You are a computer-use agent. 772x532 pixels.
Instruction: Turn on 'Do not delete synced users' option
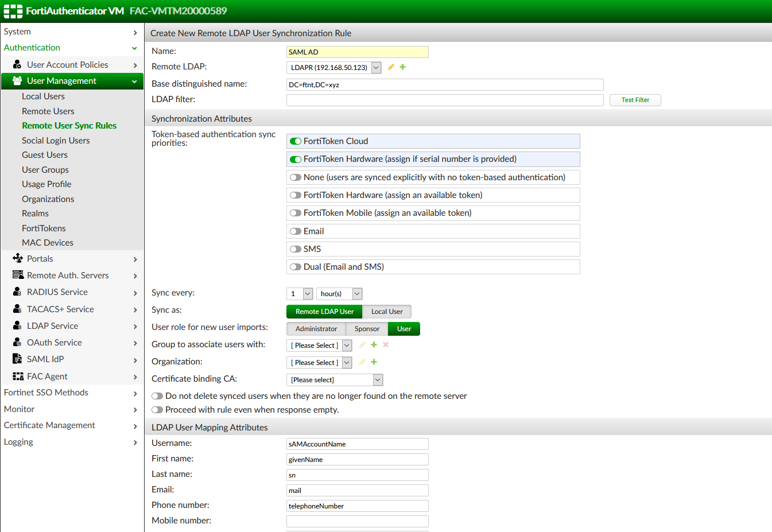click(x=157, y=395)
